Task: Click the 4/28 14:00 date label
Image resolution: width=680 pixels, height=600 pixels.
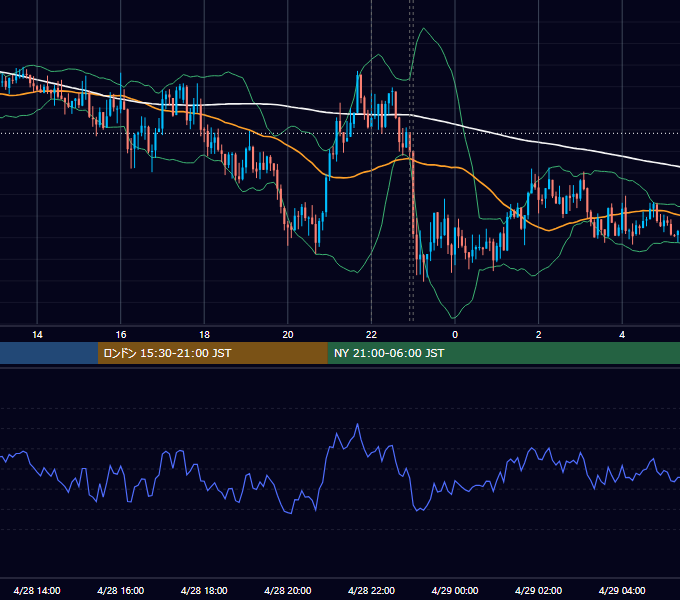Action: (x=37, y=590)
